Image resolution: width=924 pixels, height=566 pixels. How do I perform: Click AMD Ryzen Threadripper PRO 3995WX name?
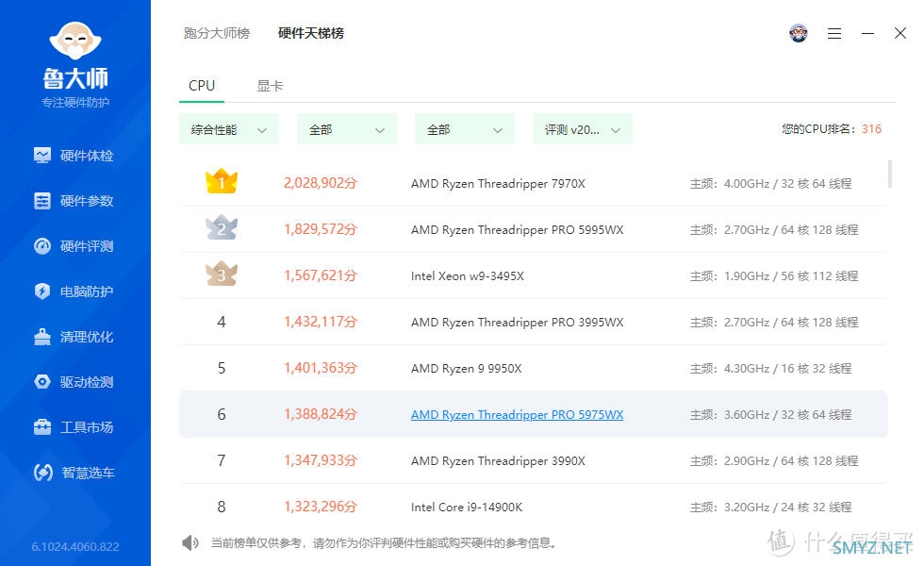[518, 322]
